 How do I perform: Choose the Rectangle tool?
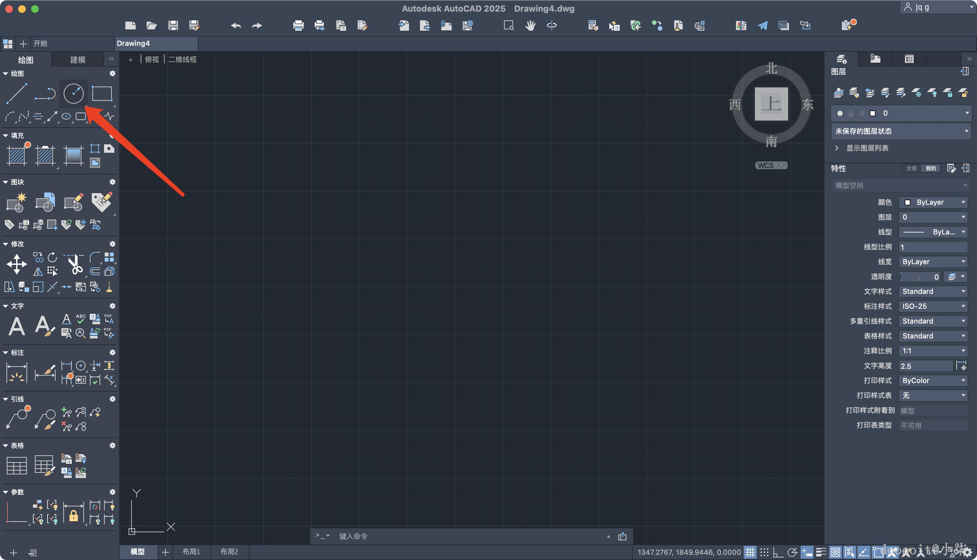[102, 93]
